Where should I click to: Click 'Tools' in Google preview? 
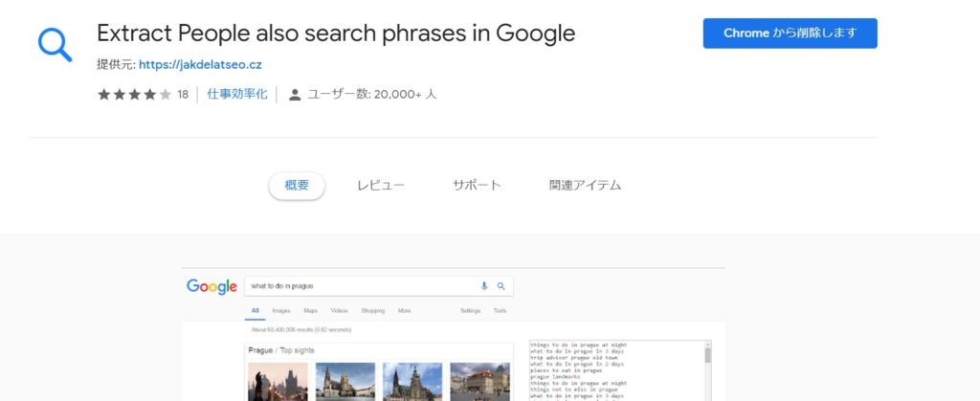coord(500,310)
